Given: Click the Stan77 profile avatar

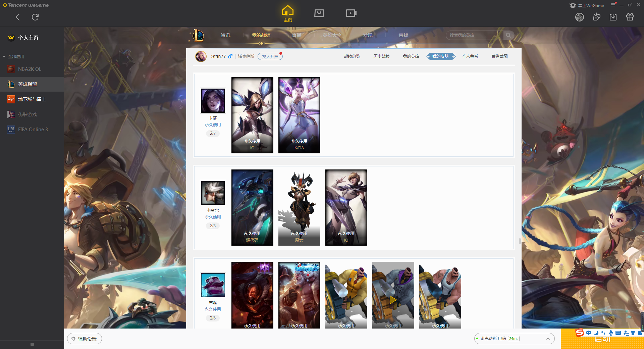Looking at the screenshot, I should (x=201, y=56).
